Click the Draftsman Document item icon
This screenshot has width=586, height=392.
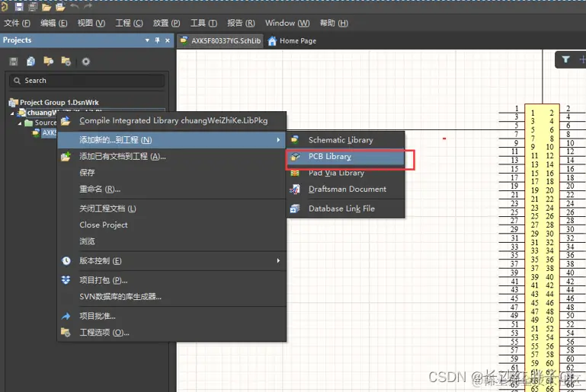coord(295,189)
